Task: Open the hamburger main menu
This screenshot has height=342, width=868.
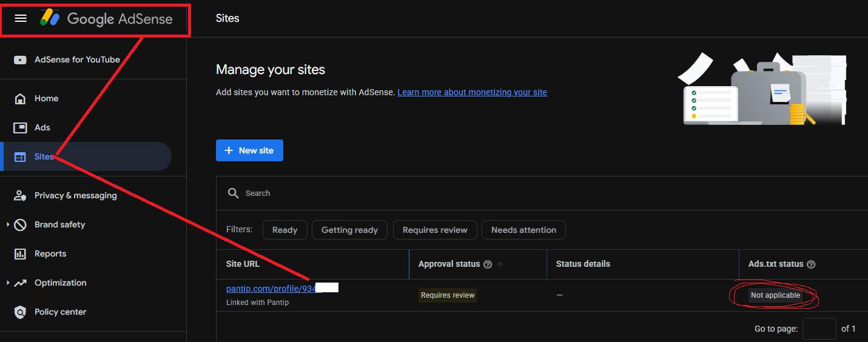Action: tap(21, 18)
